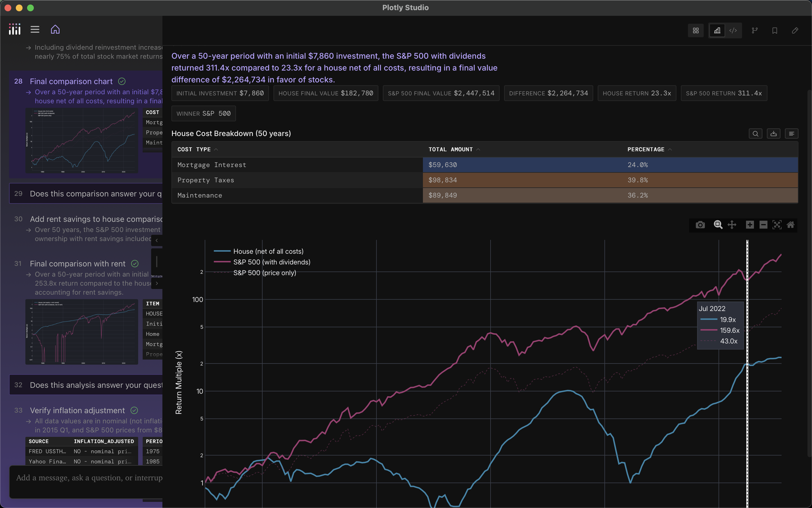
Task: Zoom out on the chart
Action: (x=763, y=225)
